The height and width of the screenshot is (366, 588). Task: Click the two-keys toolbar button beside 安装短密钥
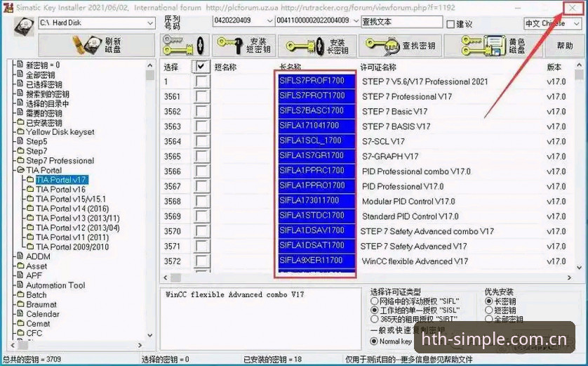tap(185, 46)
